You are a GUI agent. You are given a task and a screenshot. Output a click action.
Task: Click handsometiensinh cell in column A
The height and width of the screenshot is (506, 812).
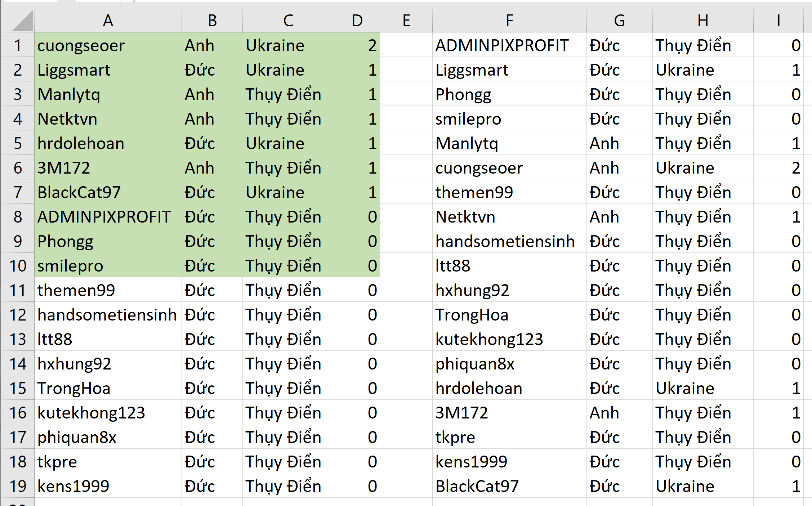click(x=108, y=315)
